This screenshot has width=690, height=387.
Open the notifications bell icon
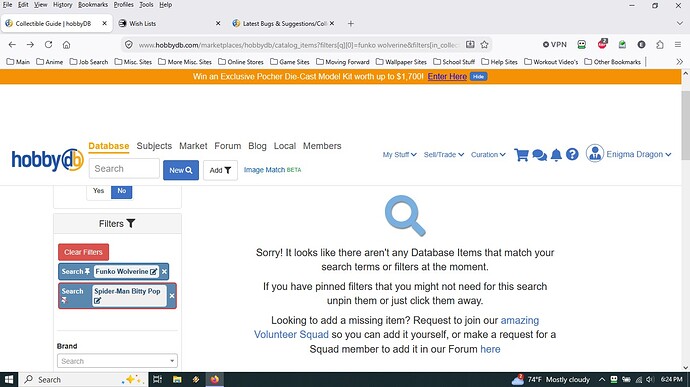click(x=556, y=155)
